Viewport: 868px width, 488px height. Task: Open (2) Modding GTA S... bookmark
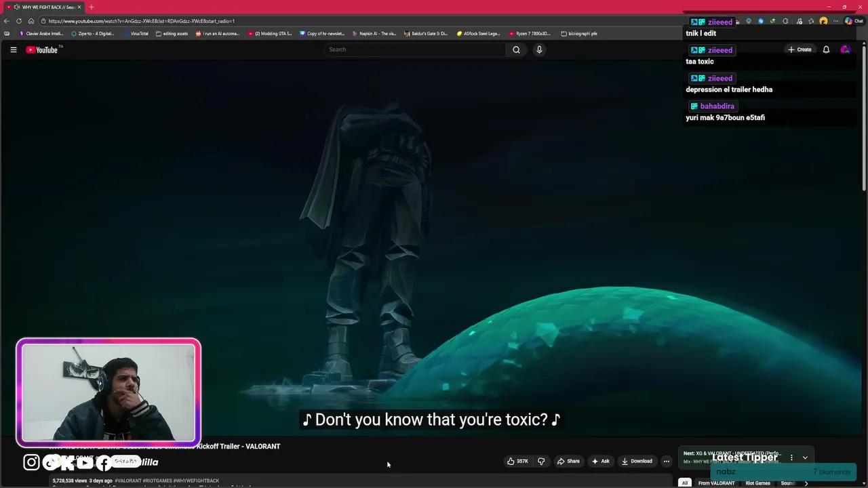tap(270, 33)
